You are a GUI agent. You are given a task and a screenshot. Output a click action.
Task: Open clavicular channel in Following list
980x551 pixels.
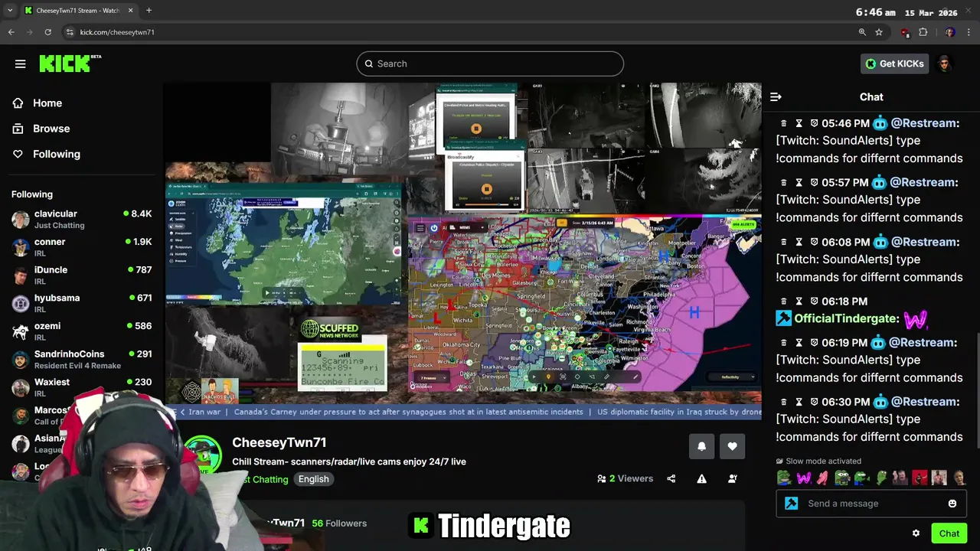pos(82,219)
